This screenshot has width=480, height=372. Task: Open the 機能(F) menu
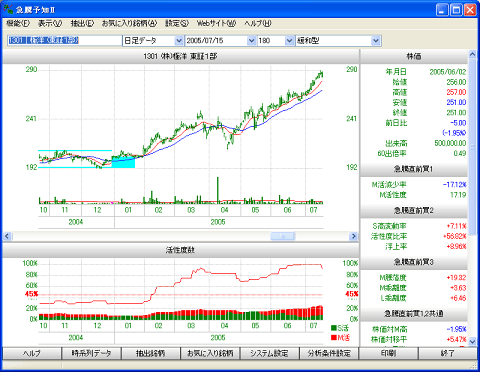18,23
